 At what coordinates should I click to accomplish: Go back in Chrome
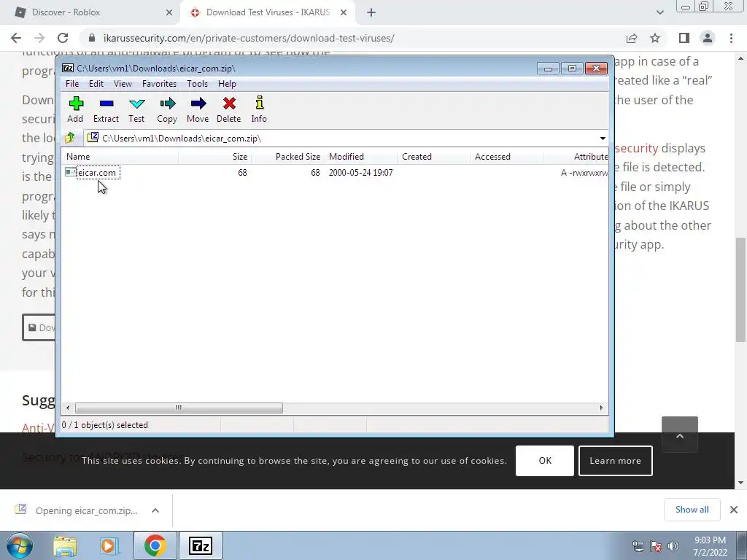[16, 38]
